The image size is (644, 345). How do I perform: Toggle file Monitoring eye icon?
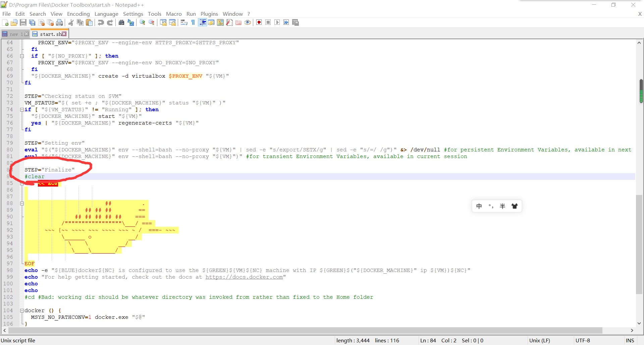click(x=248, y=22)
